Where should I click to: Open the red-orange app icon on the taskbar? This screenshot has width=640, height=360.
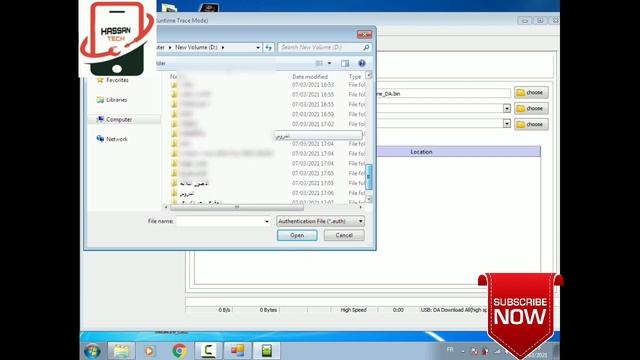(x=237, y=351)
